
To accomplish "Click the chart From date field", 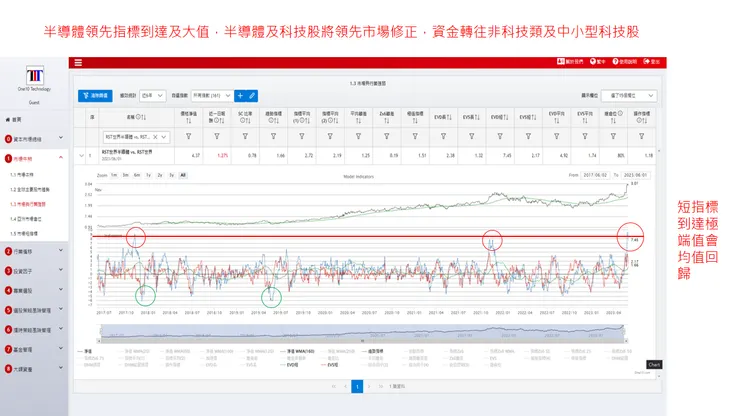I will 595,175.
